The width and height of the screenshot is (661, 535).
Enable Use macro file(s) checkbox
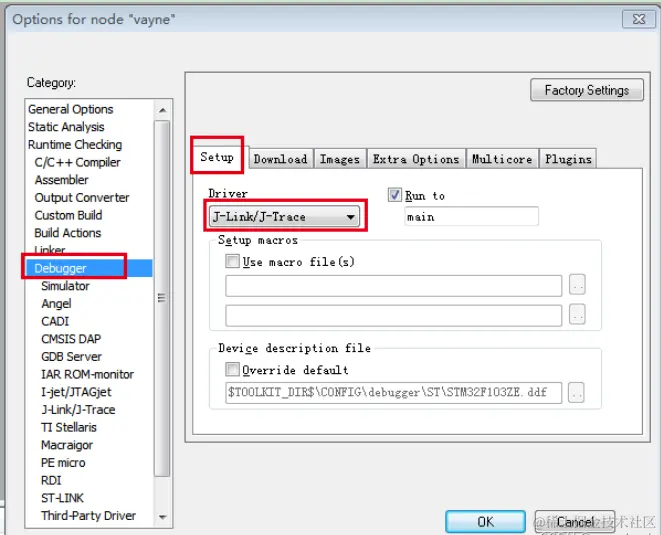point(232,261)
